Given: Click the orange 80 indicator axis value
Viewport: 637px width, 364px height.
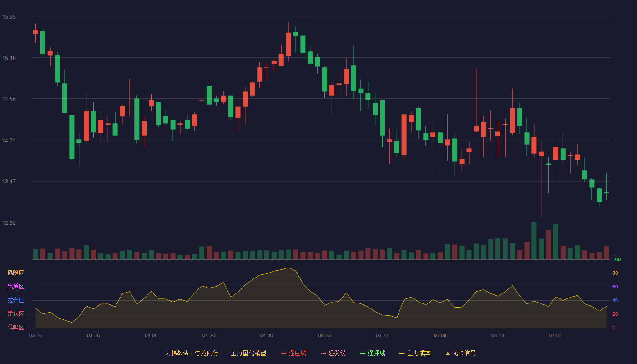Looking at the screenshot, I should (615, 273).
